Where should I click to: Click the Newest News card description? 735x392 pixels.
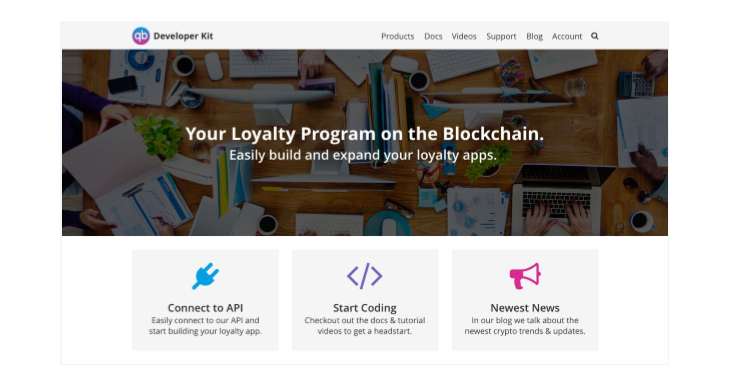coord(525,326)
